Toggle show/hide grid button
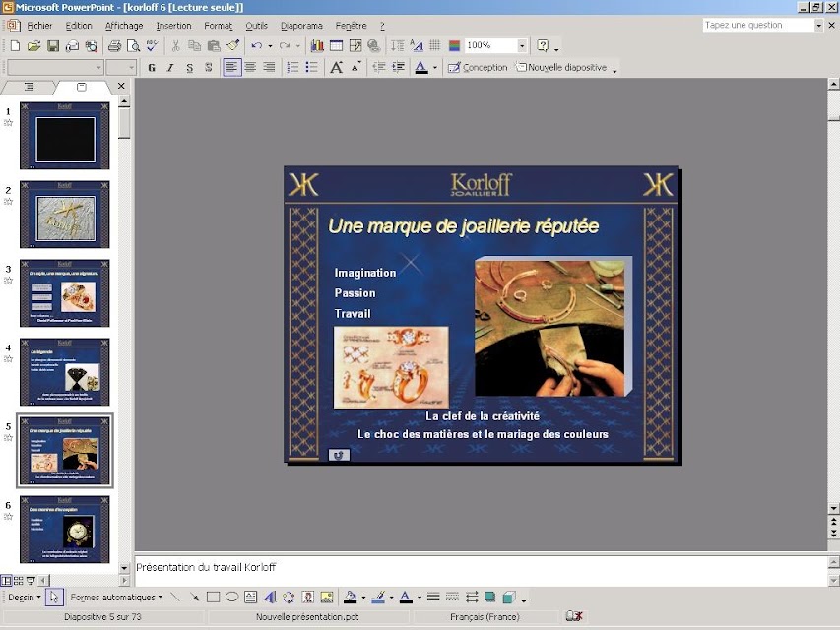Image resolution: width=840 pixels, height=630 pixels. pyautogui.click(x=435, y=46)
